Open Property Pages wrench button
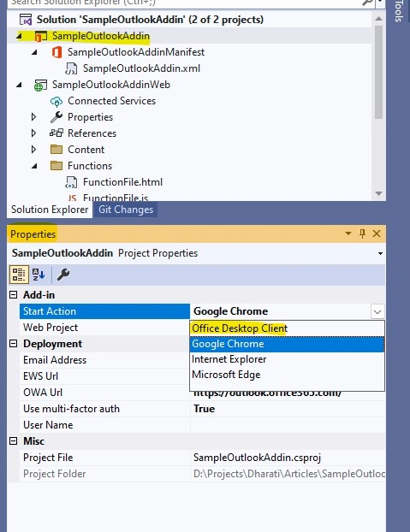Viewport: 410px width, 532px height. [63, 275]
